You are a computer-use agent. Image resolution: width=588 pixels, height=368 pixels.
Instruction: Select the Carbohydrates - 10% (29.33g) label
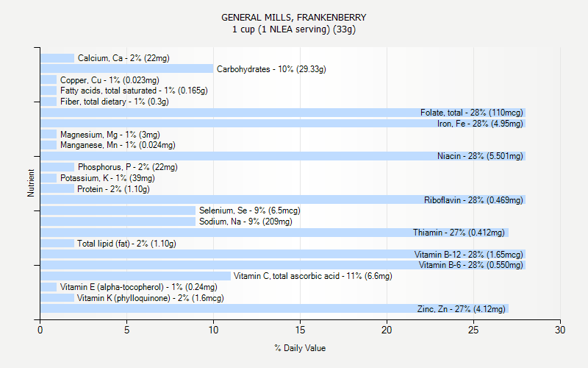point(271,69)
